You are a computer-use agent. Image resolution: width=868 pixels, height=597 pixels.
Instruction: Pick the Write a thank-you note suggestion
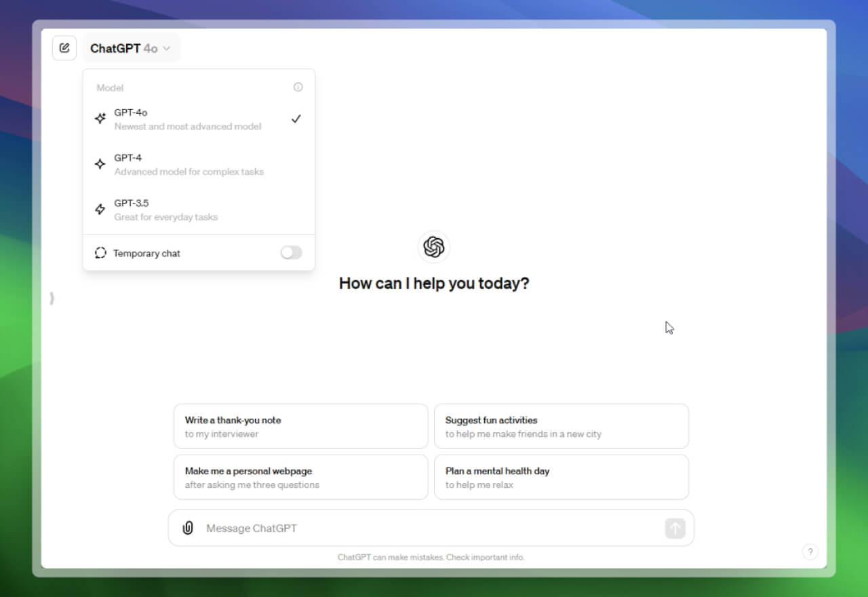pos(300,426)
